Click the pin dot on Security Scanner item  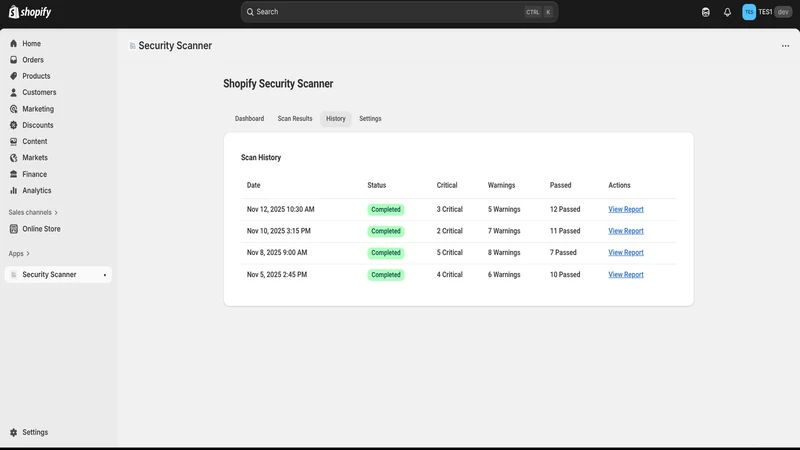[105, 275]
